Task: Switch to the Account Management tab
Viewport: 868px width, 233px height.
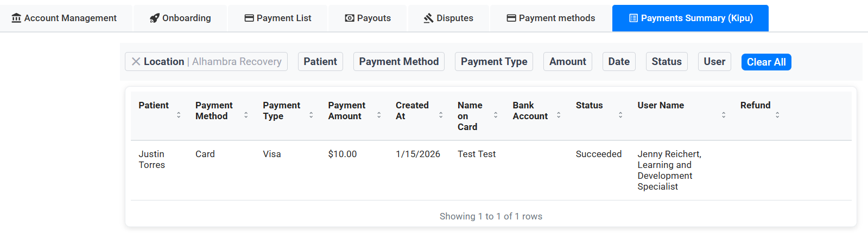Action: (64, 18)
